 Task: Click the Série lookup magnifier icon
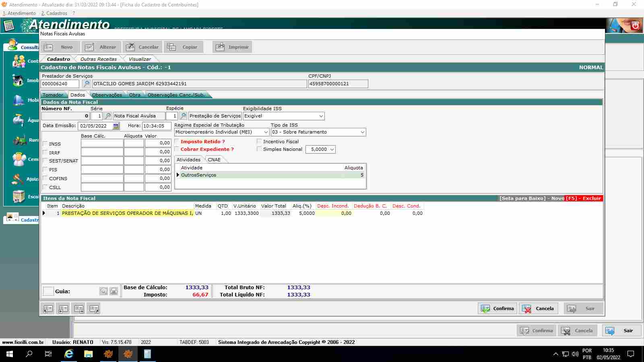point(107,116)
